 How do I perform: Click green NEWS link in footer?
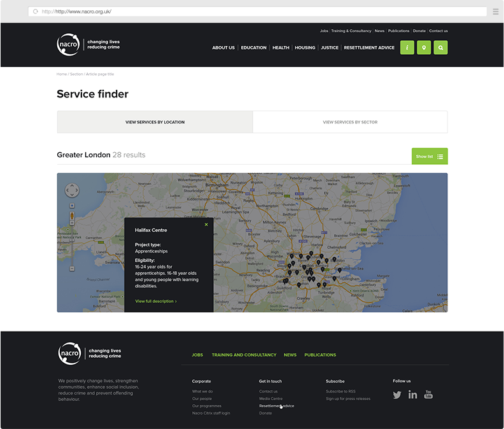(x=290, y=355)
